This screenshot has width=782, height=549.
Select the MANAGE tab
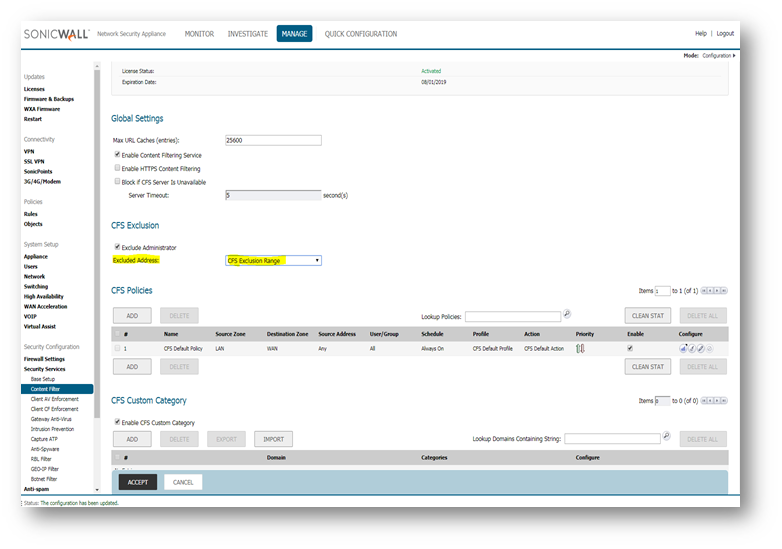(x=294, y=34)
